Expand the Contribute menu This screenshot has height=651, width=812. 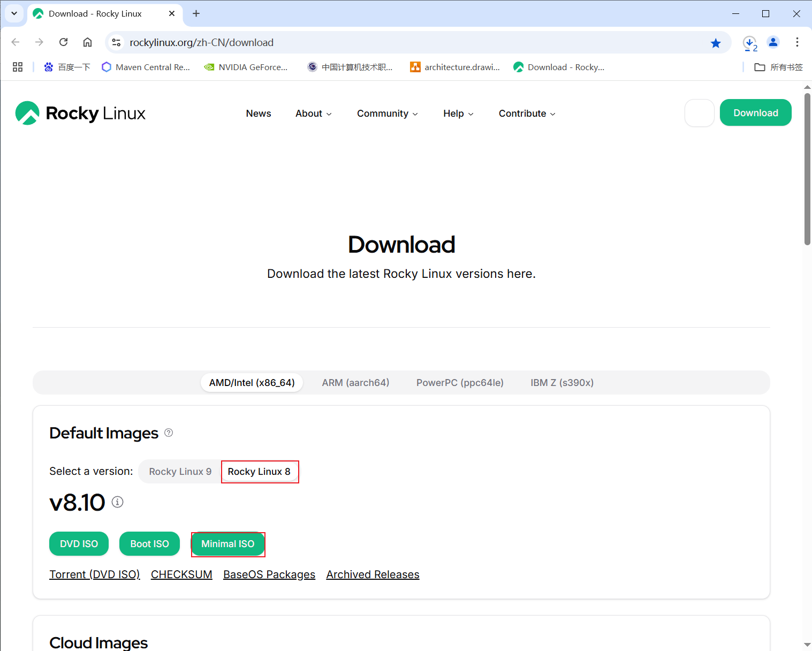[527, 113]
